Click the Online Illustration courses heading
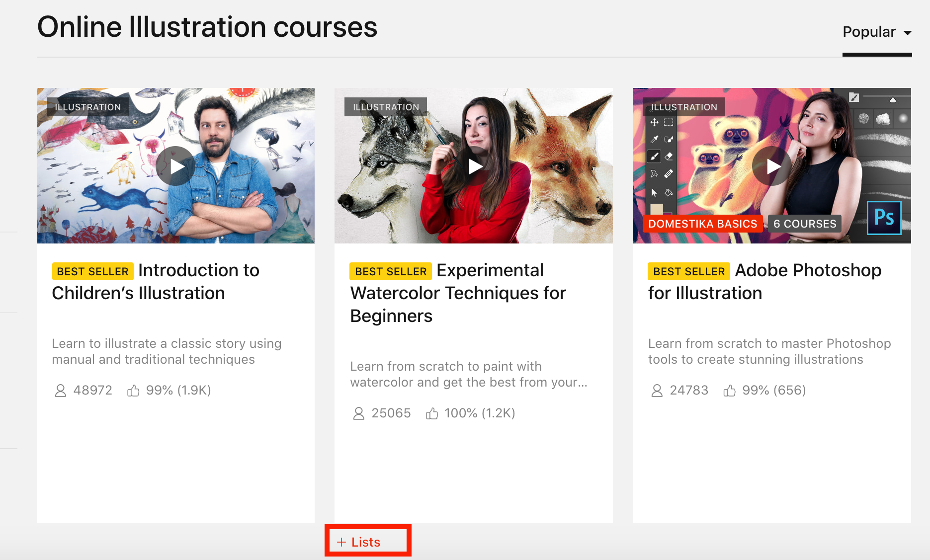This screenshot has height=560, width=930. click(x=207, y=27)
